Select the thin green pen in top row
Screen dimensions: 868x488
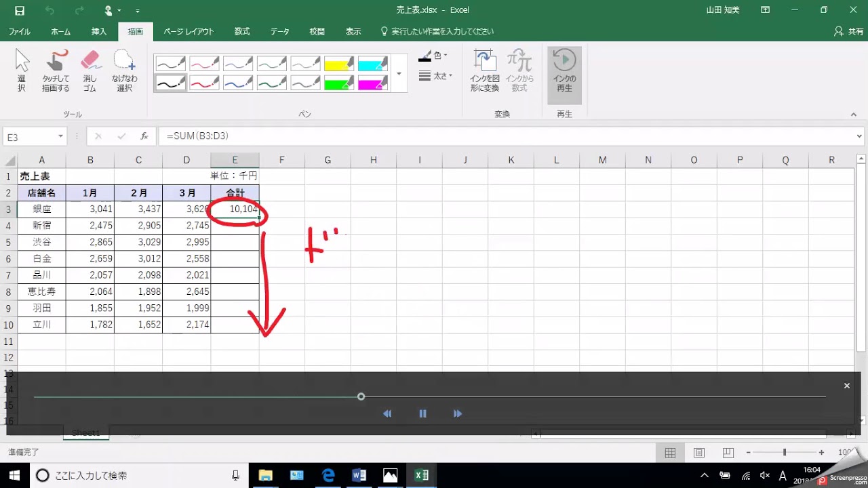272,64
